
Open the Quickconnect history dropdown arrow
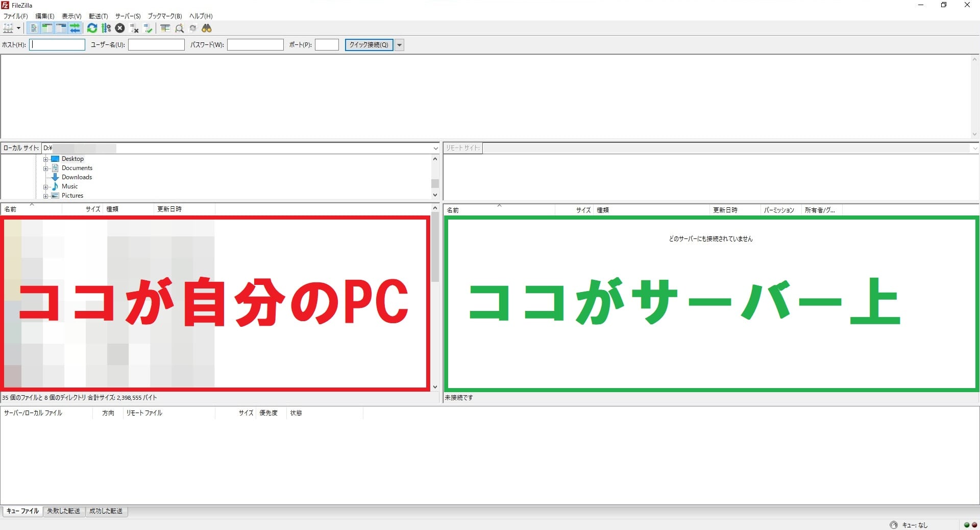pyautogui.click(x=400, y=45)
